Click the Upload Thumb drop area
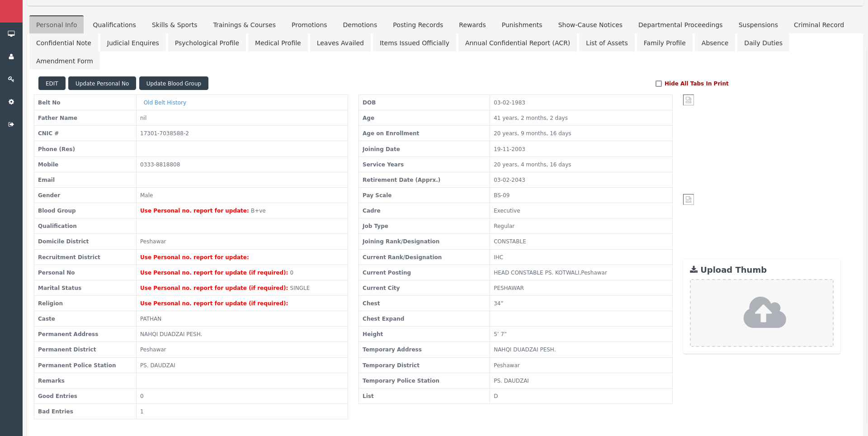 coord(762,313)
